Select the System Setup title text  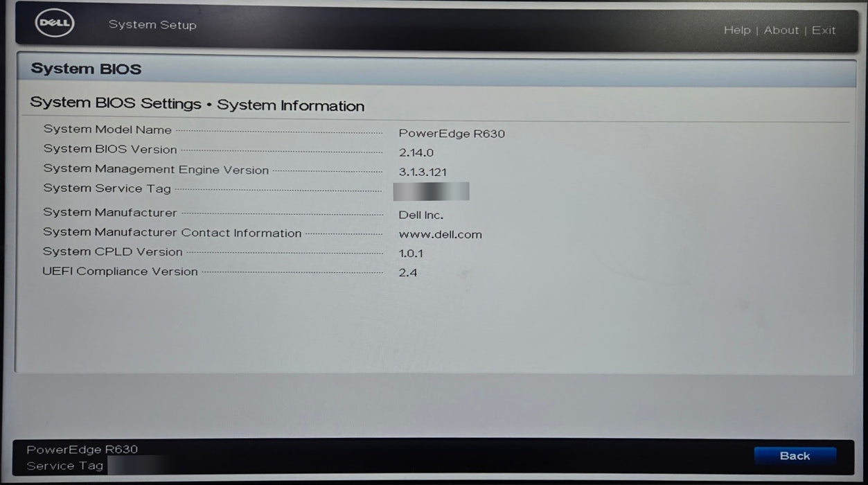(152, 25)
